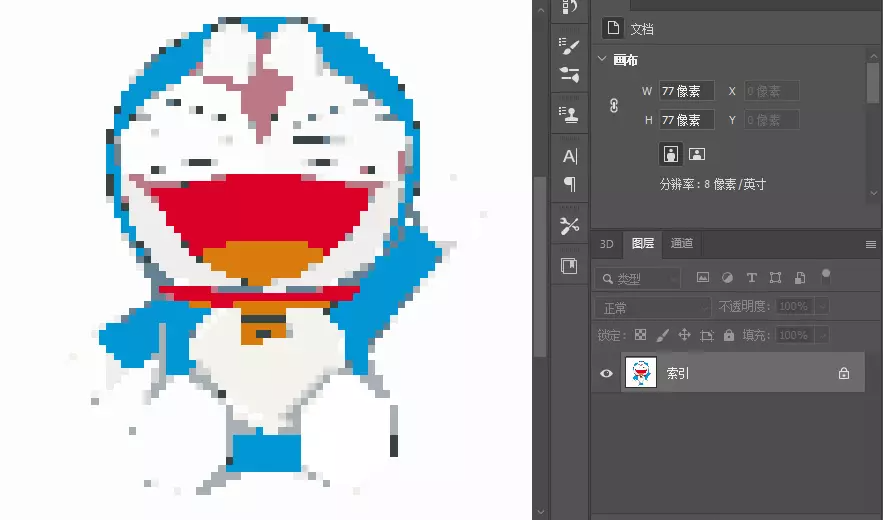Click the canvas height H field

pyautogui.click(x=687, y=120)
